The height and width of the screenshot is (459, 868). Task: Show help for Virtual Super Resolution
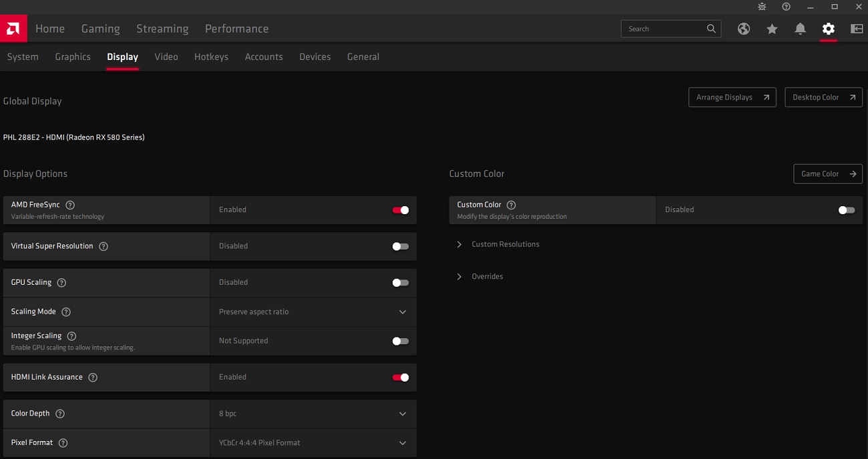click(x=103, y=246)
